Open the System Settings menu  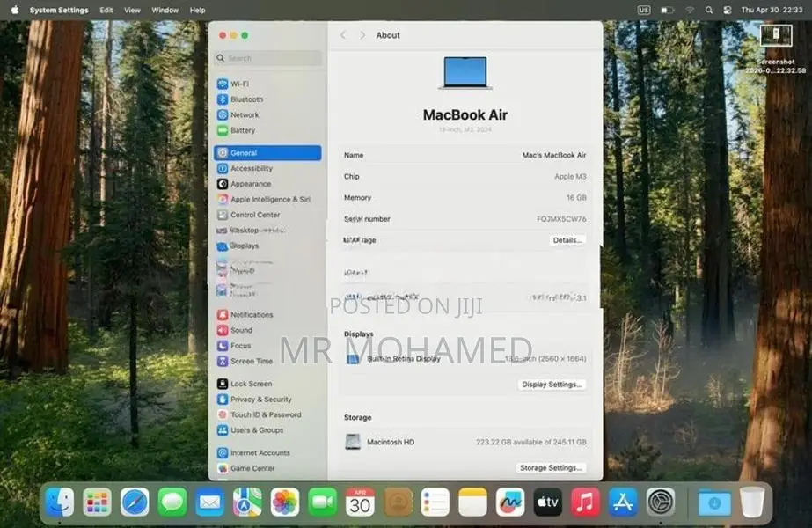(59, 10)
